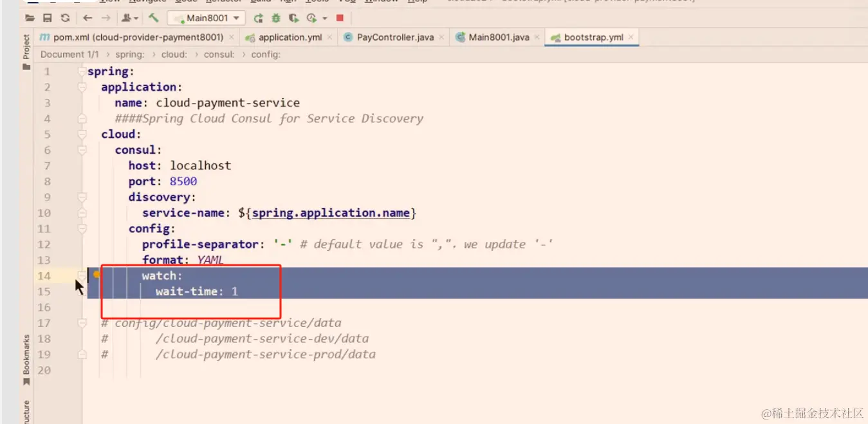868x424 pixels.
Task: Click the green Rerun icon
Action: 259,18
